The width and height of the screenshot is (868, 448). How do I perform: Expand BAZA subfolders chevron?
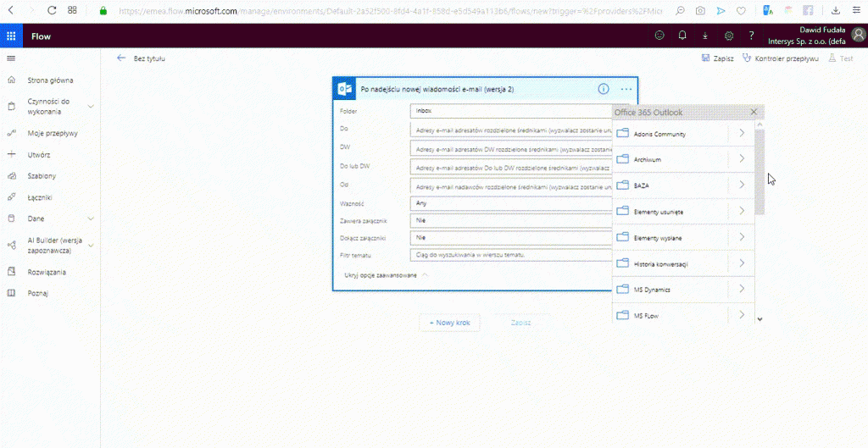click(x=742, y=185)
